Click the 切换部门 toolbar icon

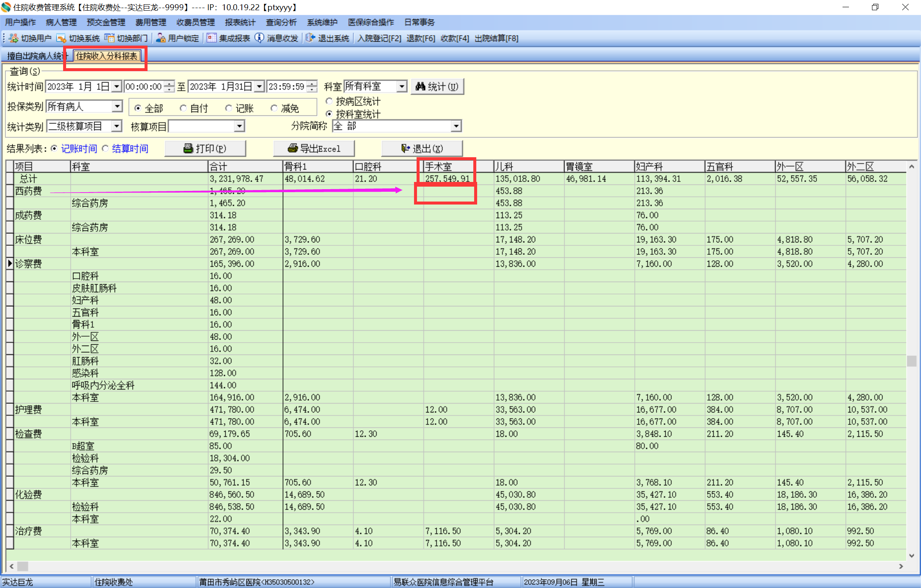click(110, 38)
